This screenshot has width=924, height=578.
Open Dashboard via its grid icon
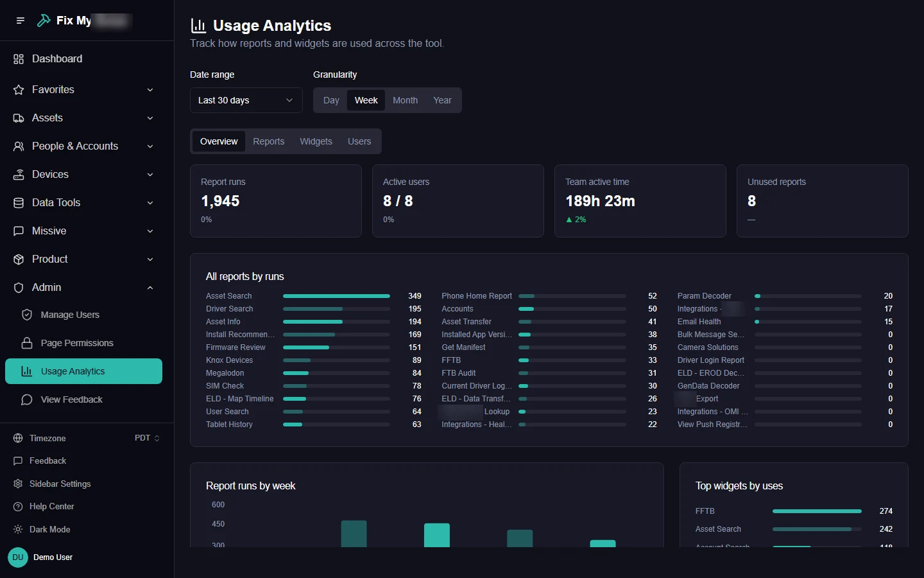[x=19, y=59]
